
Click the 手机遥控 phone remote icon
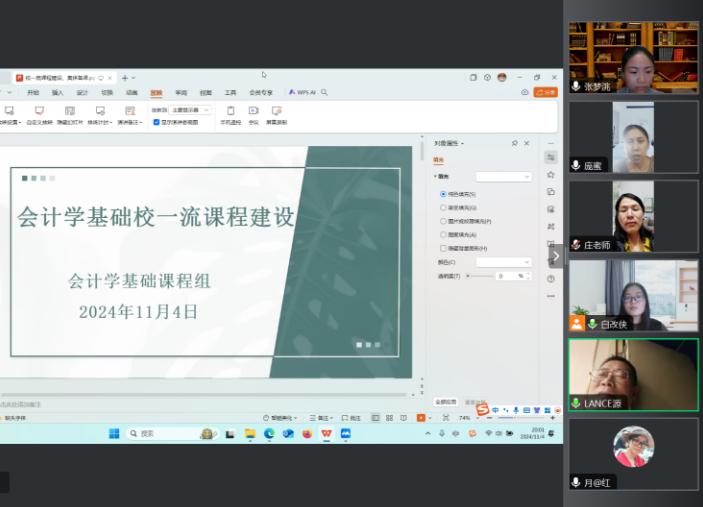click(x=230, y=113)
